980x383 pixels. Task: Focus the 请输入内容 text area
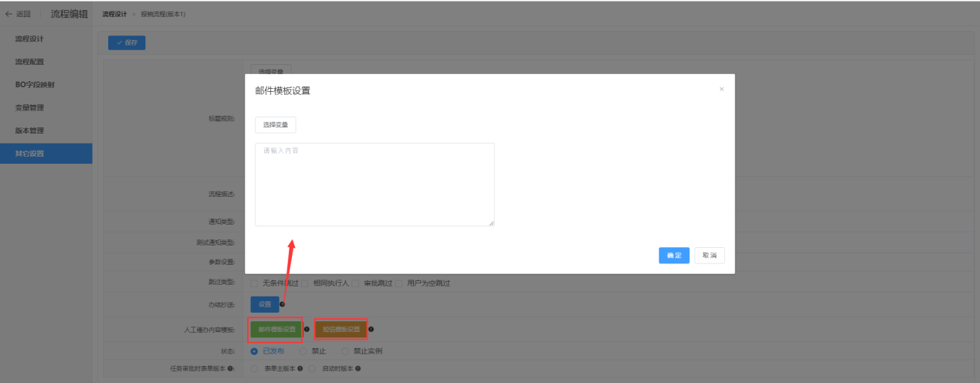pyautogui.click(x=375, y=185)
